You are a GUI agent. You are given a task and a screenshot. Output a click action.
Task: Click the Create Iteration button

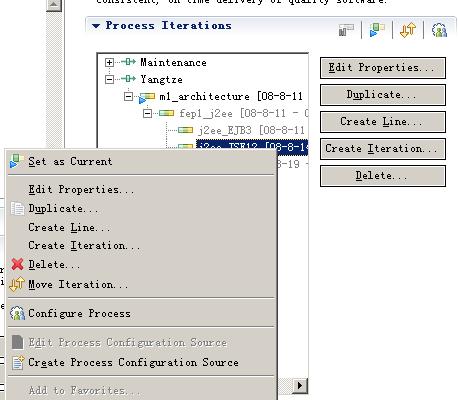point(383,149)
